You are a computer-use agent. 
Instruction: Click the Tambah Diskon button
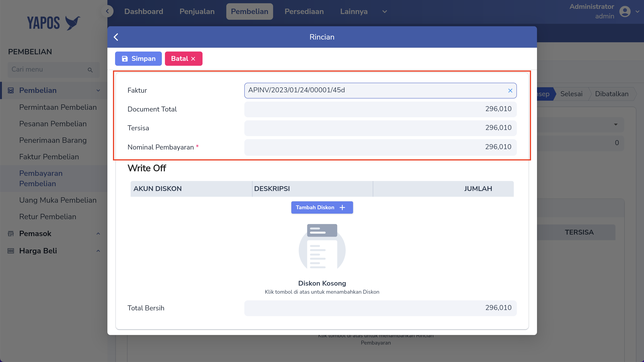(322, 207)
